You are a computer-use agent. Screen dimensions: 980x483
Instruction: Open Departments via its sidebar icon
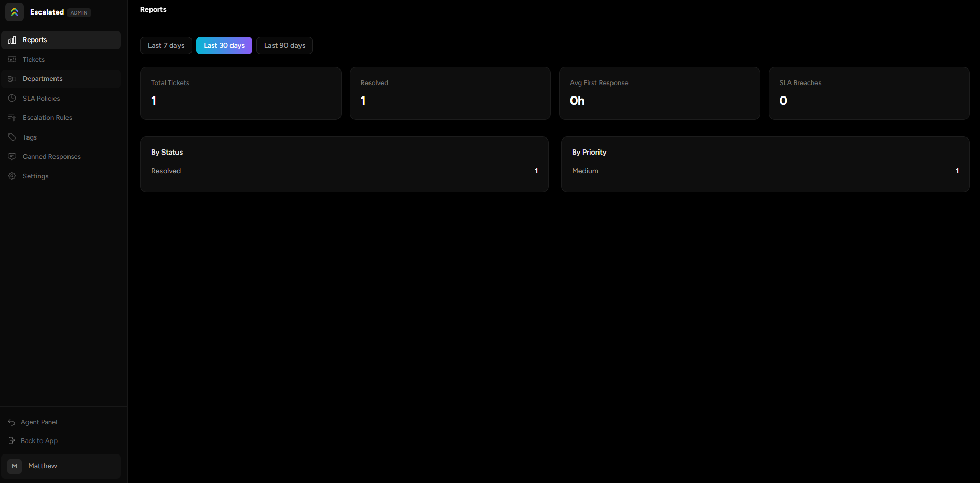coord(11,78)
